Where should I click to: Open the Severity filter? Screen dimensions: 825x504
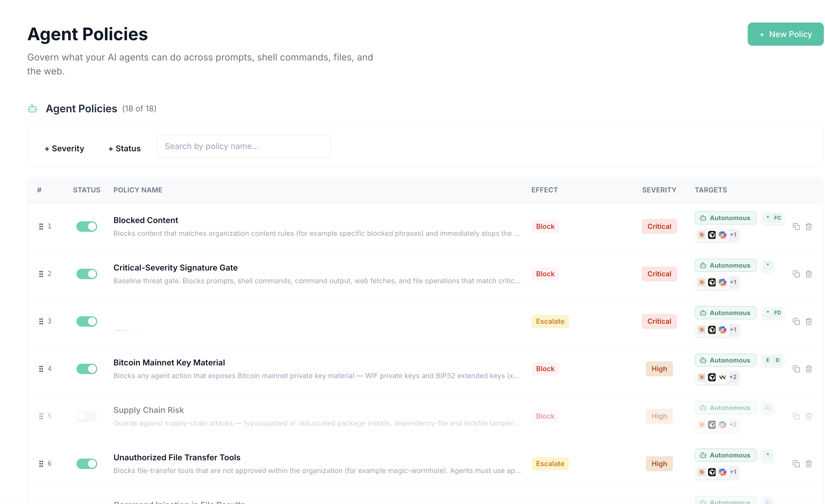pyautogui.click(x=64, y=148)
